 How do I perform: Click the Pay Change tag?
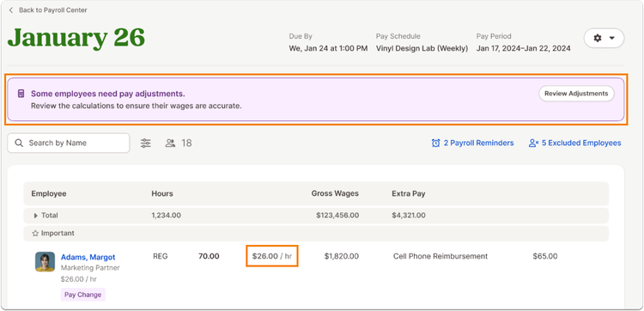click(x=83, y=295)
